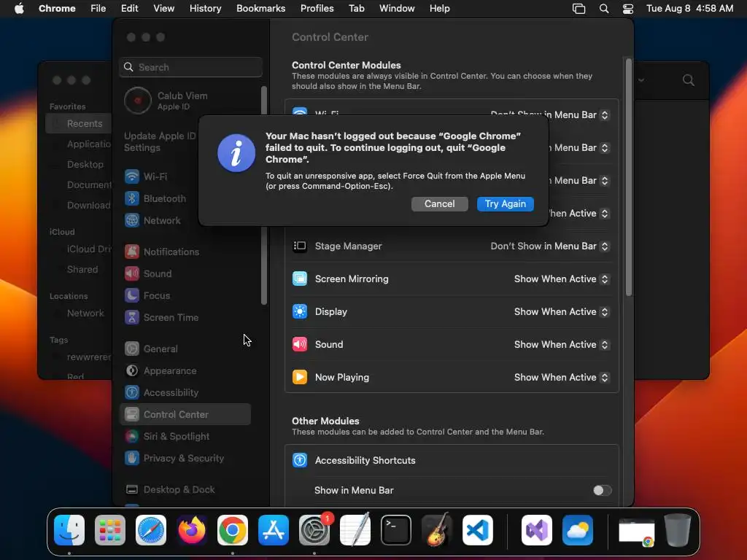
Task: Launch Safari from the Dock
Action: (x=151, y=530)
